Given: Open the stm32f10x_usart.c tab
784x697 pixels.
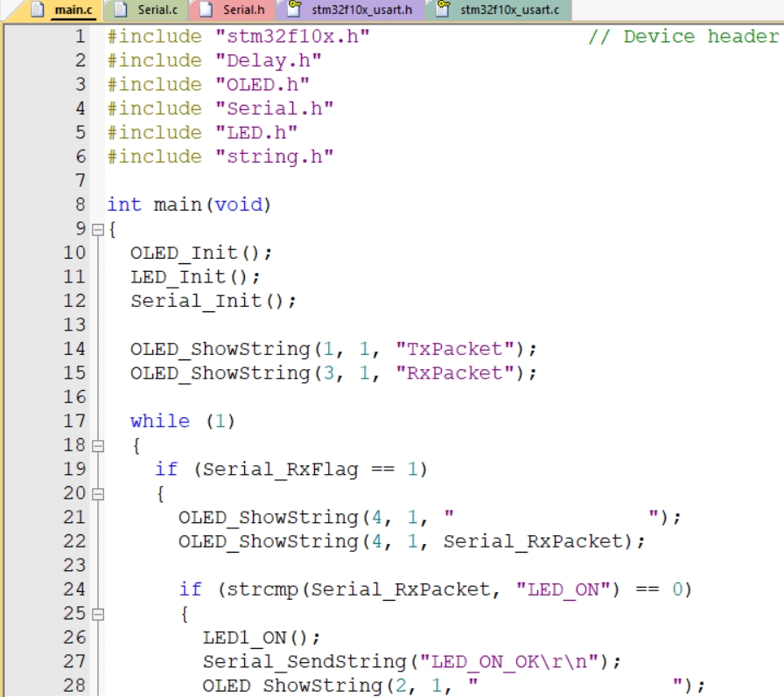Looking at the screenshot, I should pos(509,10).
